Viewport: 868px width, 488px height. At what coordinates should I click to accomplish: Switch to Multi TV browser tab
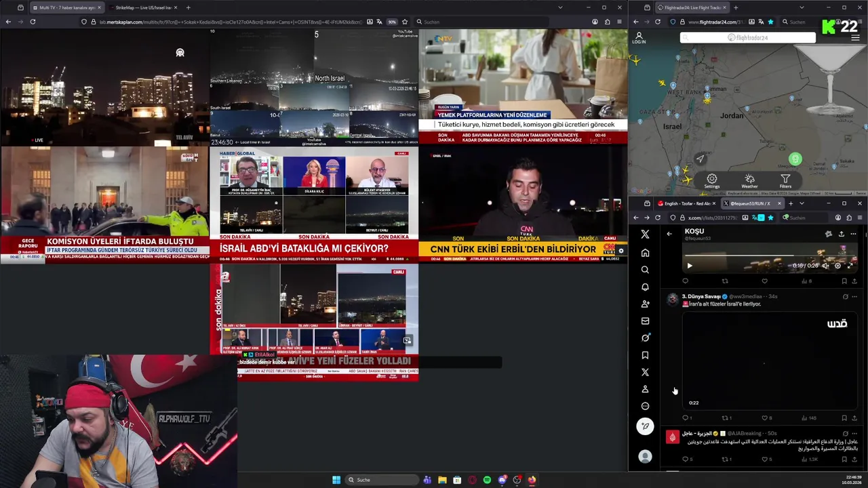(66, 7)
